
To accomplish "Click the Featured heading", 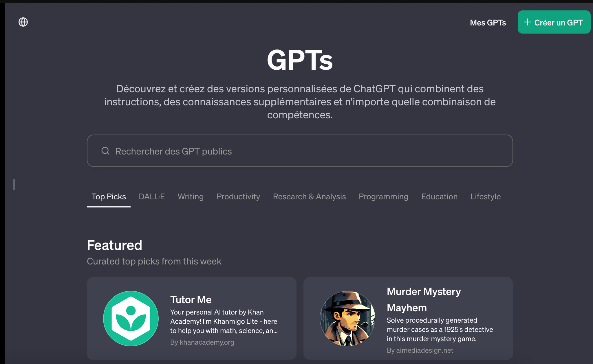I will coord(114,245).
